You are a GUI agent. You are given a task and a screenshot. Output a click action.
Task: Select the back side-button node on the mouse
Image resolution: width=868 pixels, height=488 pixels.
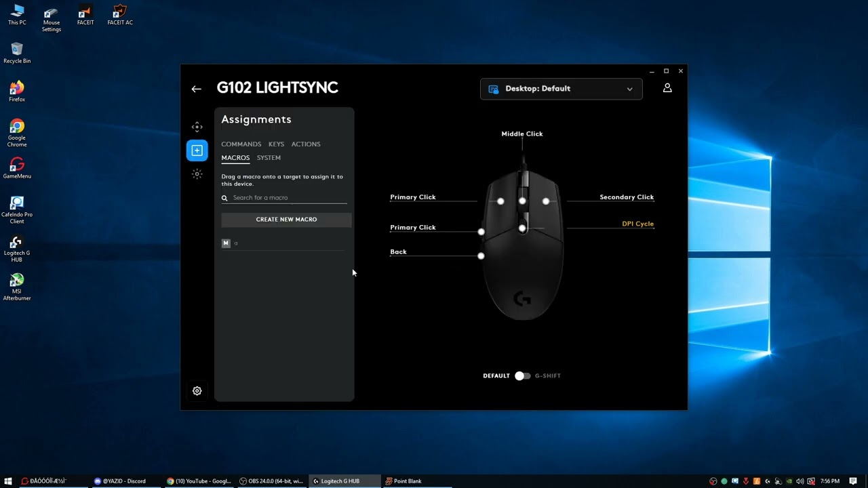[481, 256]
